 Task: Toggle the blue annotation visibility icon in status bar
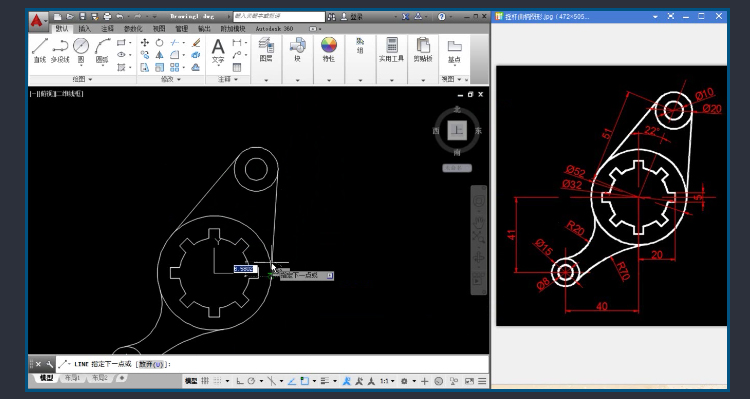point(347,381)
